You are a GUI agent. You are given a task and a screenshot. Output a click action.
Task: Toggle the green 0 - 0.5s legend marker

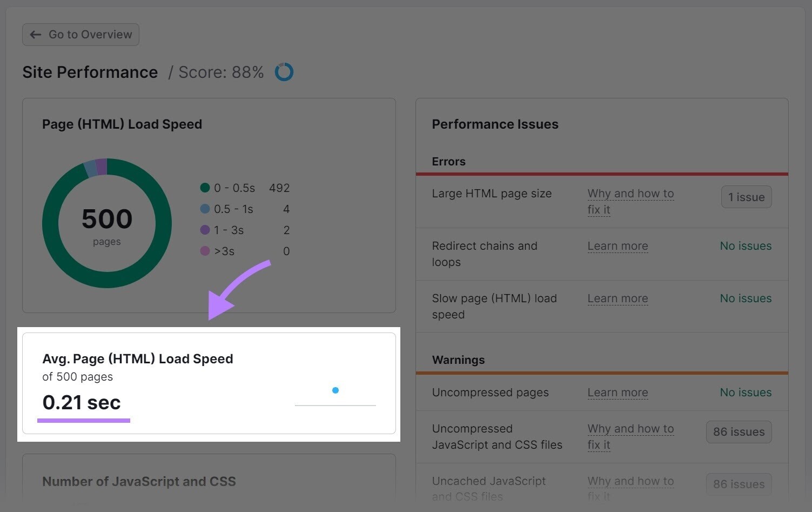(x=205, y=188)
